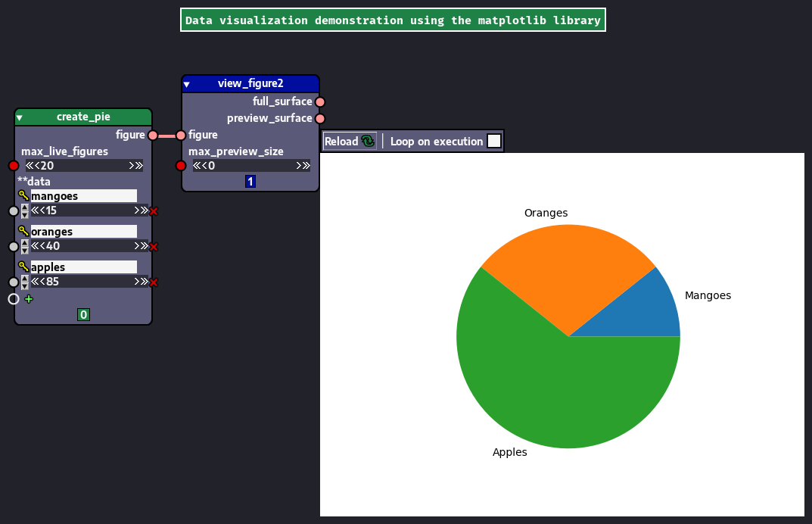Click the green 0 badge under create_pie

coord(83,314)
